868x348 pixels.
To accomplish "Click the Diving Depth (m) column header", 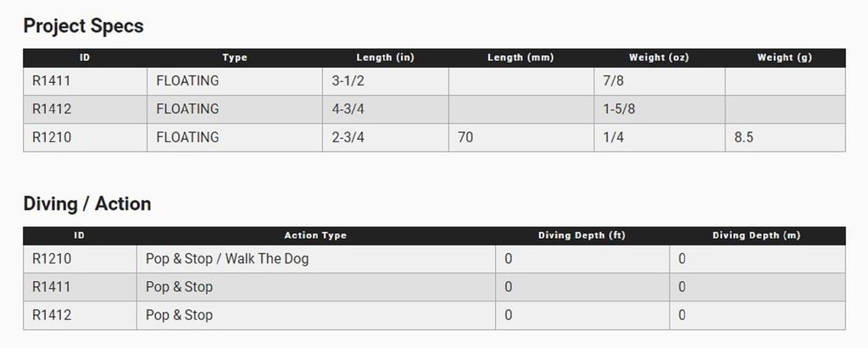I will (756, 235).
